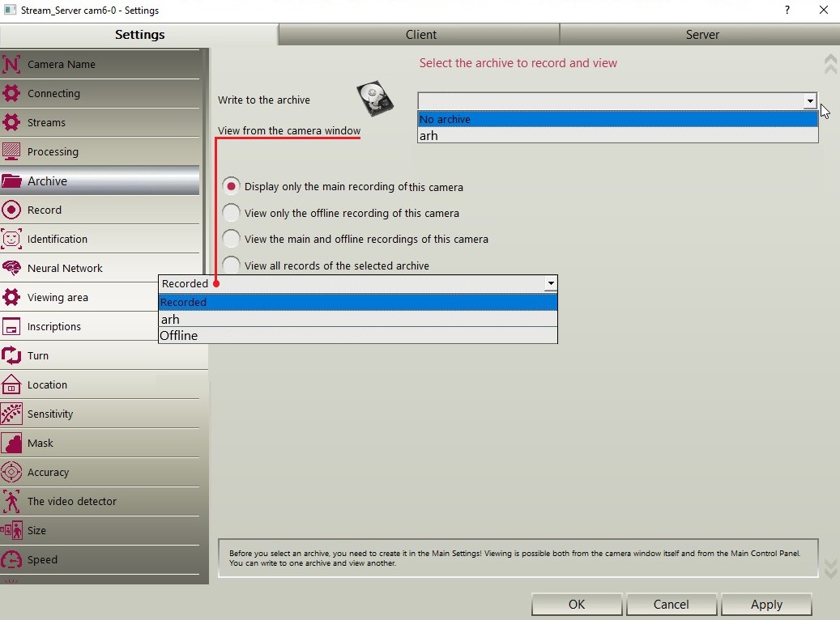Choose Offline in the Recorded dropdown list
The image size is (840, 620).
point(358,335)
